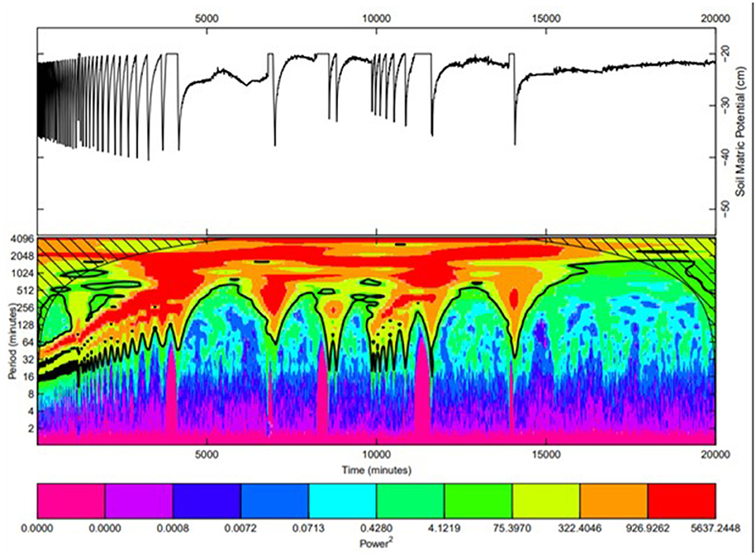This screenshot has width=756, height=555.
Task: Click the 128 tick on the period axis
Action: pyautogui.click(x=26, y=325)
